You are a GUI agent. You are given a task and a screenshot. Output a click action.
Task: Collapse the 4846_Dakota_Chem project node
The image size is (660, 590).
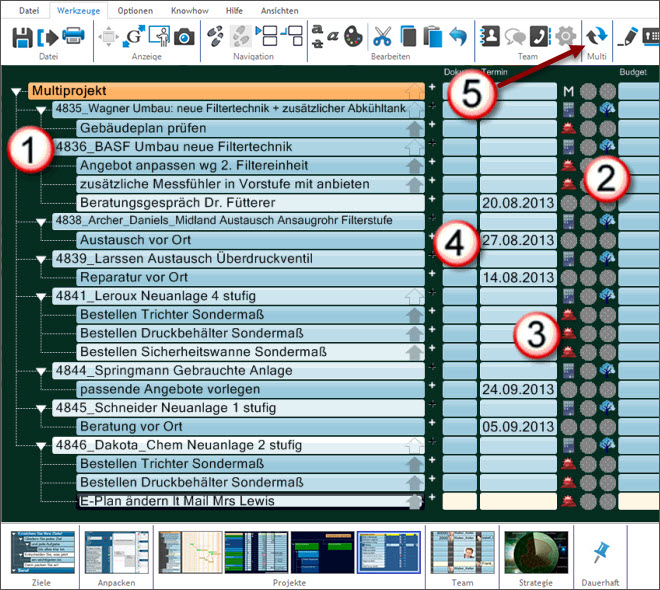[x=41, y=446]
